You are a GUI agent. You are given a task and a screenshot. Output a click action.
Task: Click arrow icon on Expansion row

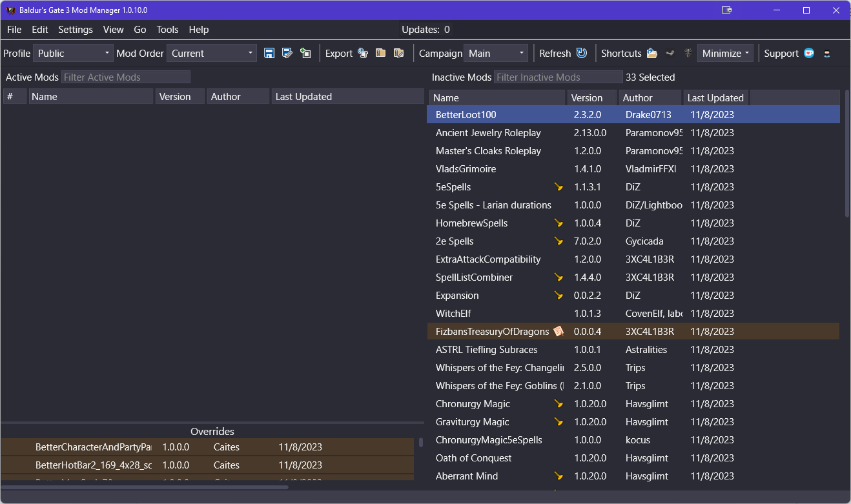tap(559, 296)
